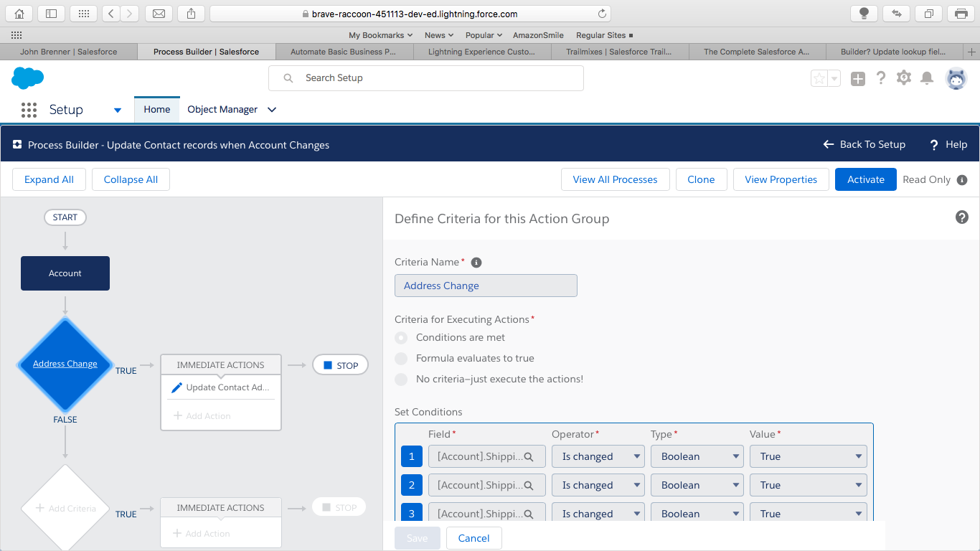Open the Top Sites grid icon
The width and height of the screenshot is (980, 551).
[84, 14]
